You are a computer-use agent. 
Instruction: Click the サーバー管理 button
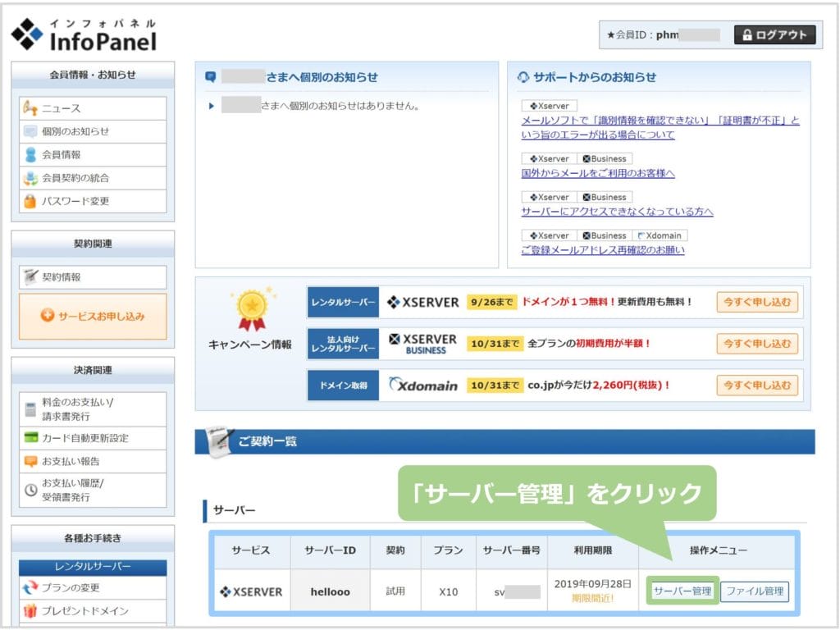682,591
